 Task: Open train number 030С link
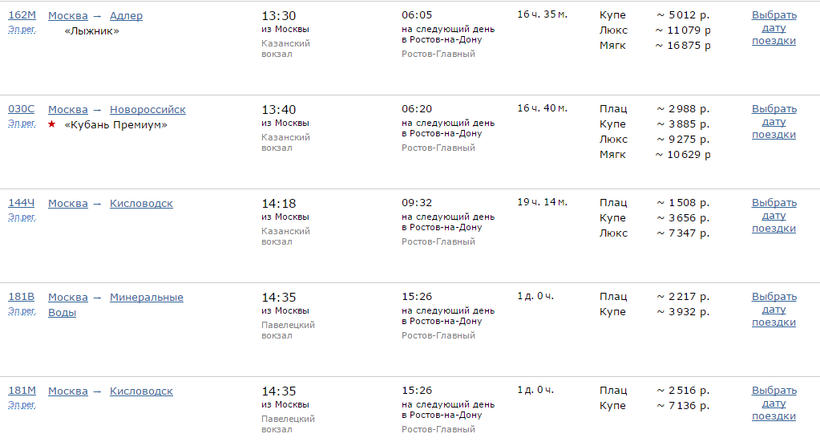pos(21,110)
